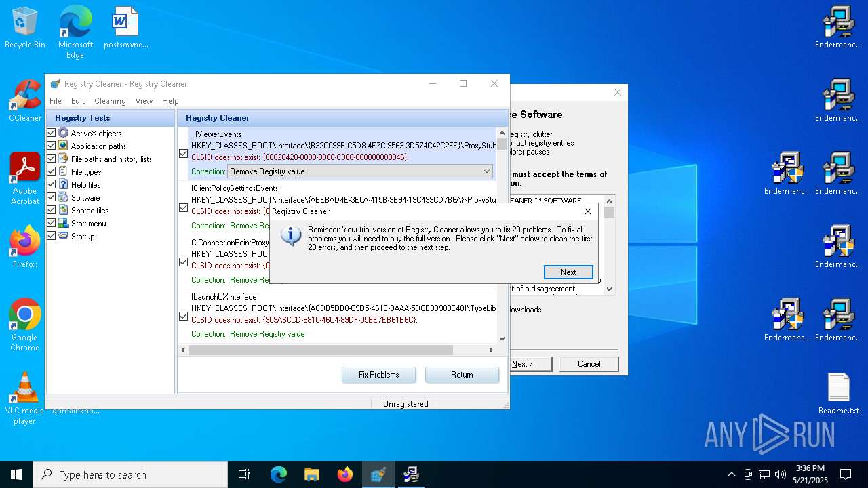
Task: Uncheck the ILaunchUXInterface problem entry
Action: click(183, 317)
